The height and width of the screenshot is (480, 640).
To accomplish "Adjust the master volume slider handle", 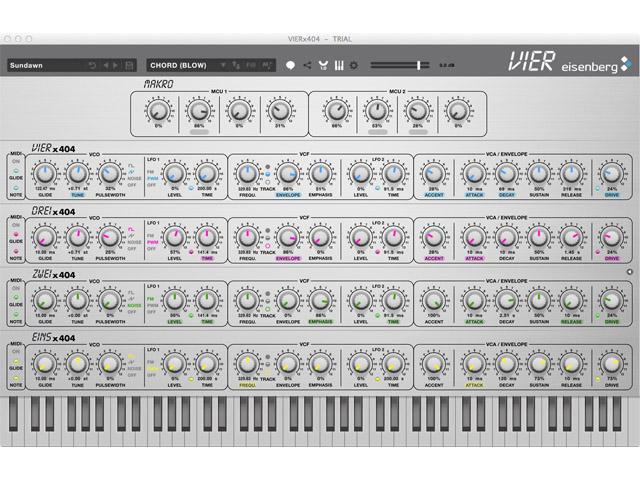I will point(418,65).
